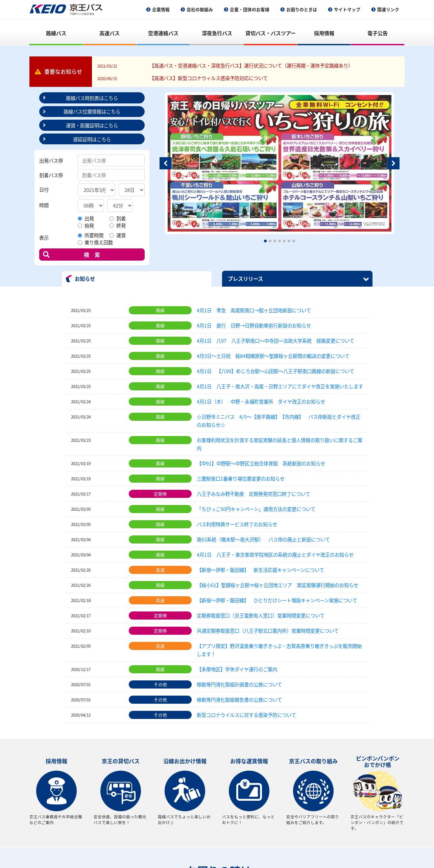
Task: Click the arrow icon beside 企業情報
Action: pyautogui.click(x=148, y=9)
